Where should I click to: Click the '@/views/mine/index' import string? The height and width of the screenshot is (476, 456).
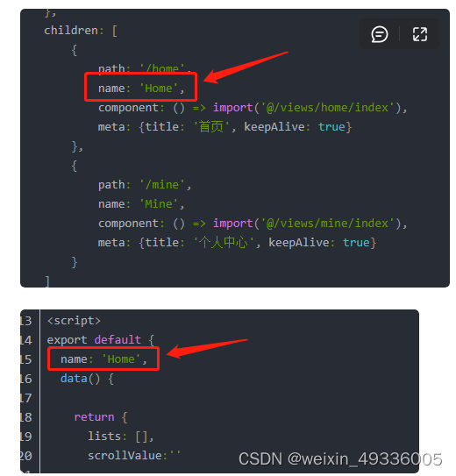(x=328, y=224)
